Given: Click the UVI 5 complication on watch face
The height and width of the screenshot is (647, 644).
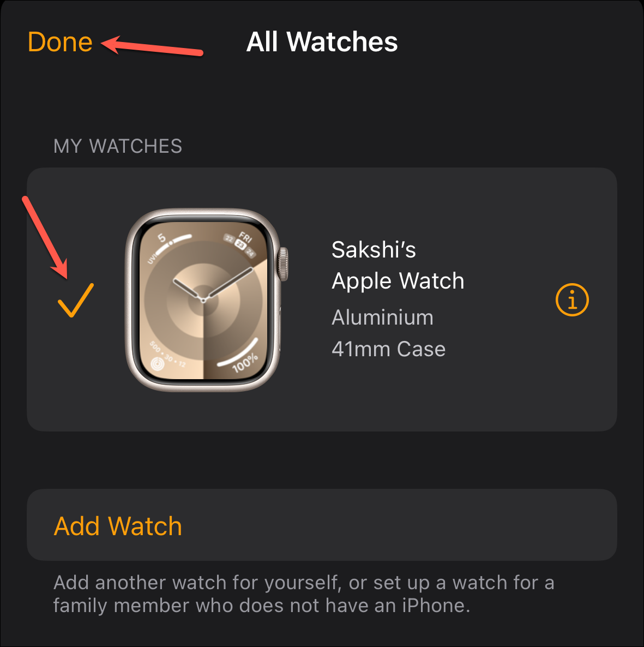Looking at the screenshot, I should pos(167,247).
